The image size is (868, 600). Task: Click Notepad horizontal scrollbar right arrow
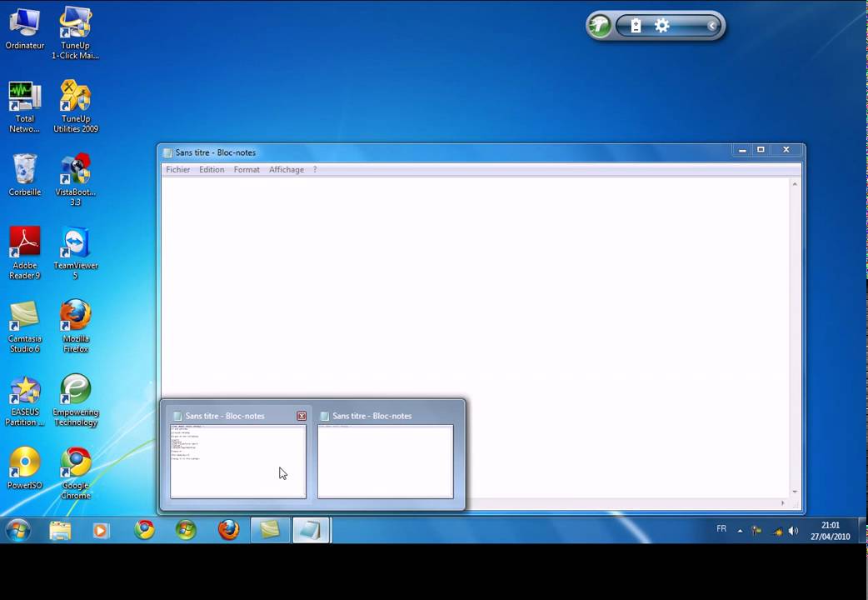783,503
